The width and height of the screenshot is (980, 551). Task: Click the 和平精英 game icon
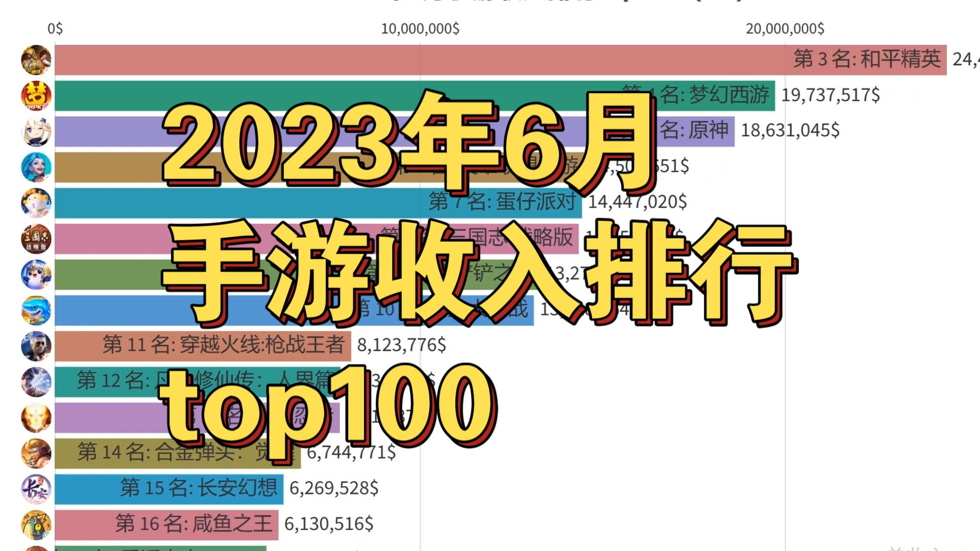tap(36, 60)
